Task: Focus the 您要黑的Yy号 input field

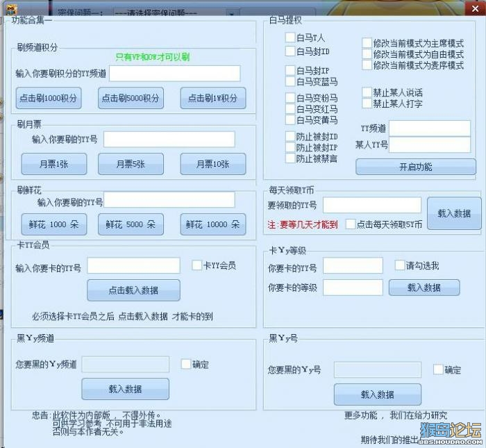Action: pyautogui.click(x=378, y=370)
